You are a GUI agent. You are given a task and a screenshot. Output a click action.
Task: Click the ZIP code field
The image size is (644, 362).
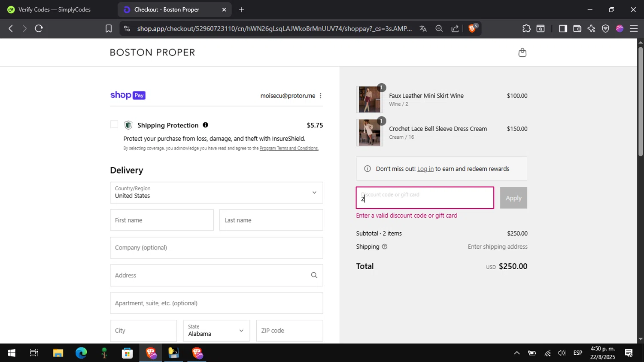(290, 331)
